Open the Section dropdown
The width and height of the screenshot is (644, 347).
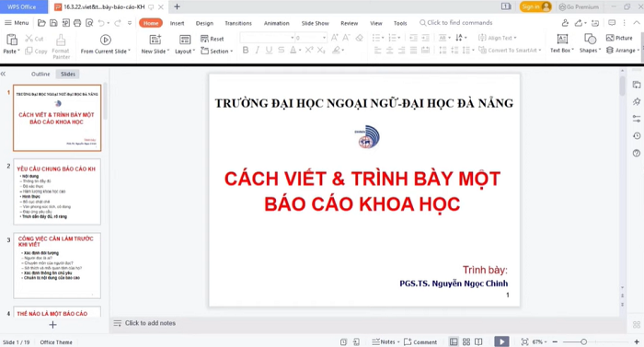coord(216,51)
